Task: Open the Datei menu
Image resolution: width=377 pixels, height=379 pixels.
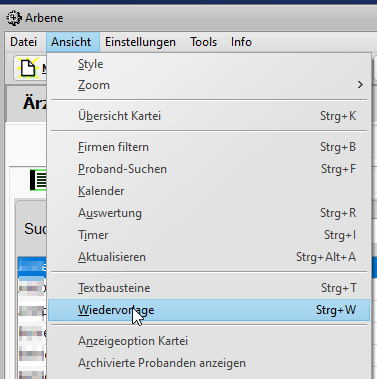Action: [x=23, y=42]
